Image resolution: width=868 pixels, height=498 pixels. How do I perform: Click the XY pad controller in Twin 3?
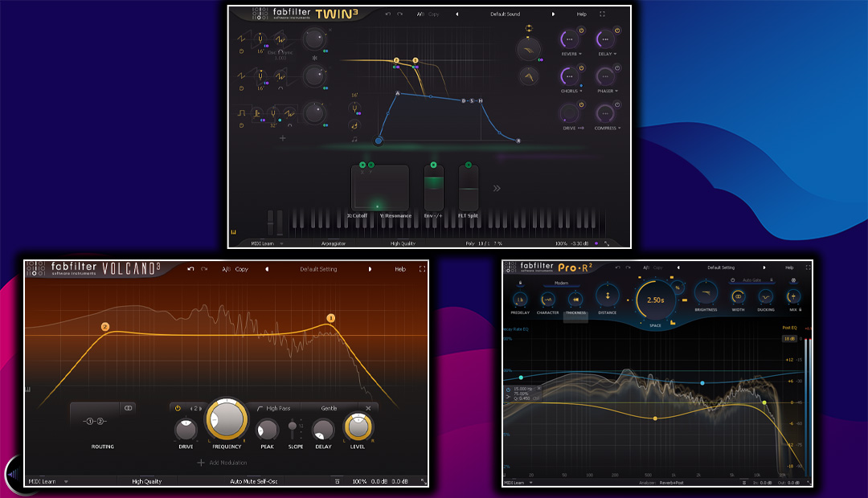pos(379,188)
